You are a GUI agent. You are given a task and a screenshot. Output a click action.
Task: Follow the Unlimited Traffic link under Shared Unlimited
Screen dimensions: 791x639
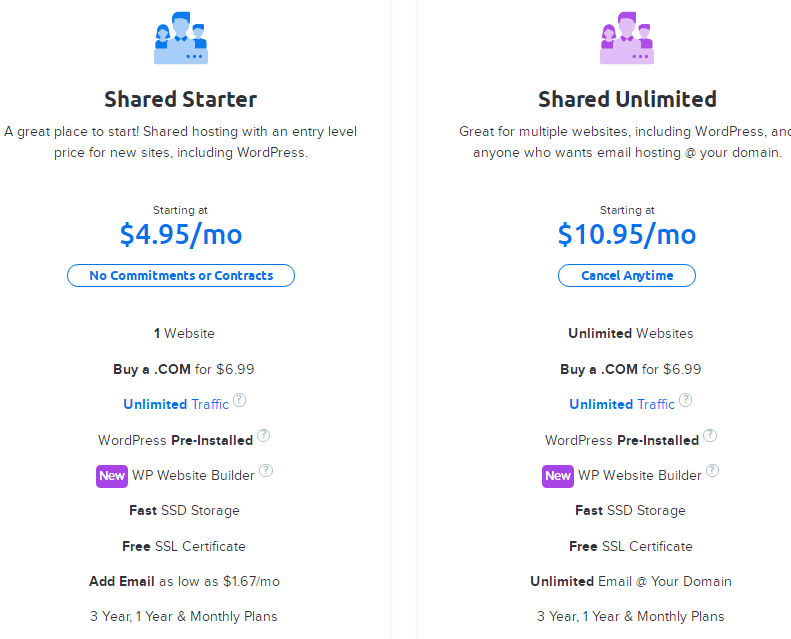coord(622,405)
